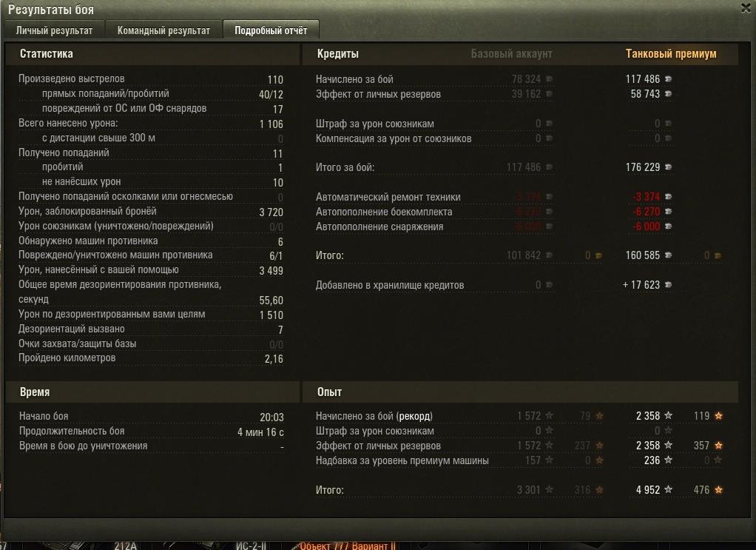Select the 212А tank in carousel
This screenshot has height=550, width=756.
click(125, 546)
